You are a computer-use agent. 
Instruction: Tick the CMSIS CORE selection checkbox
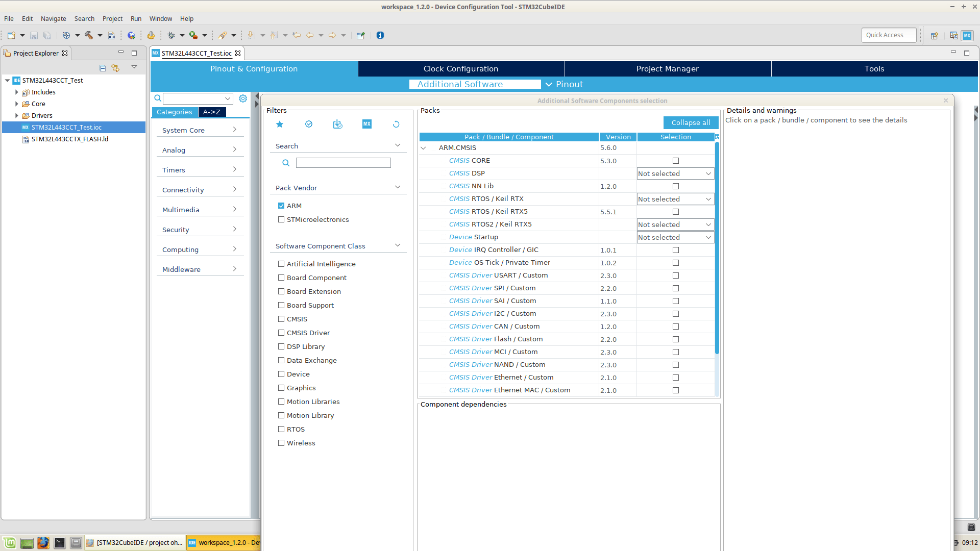point(676,161)
